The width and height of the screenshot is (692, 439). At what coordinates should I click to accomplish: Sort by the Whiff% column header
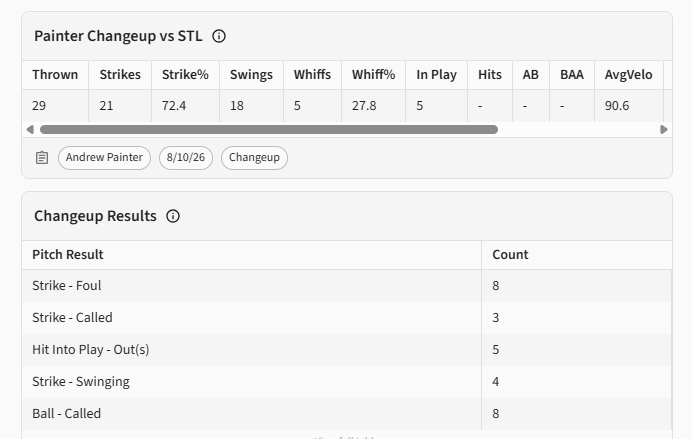373,75
